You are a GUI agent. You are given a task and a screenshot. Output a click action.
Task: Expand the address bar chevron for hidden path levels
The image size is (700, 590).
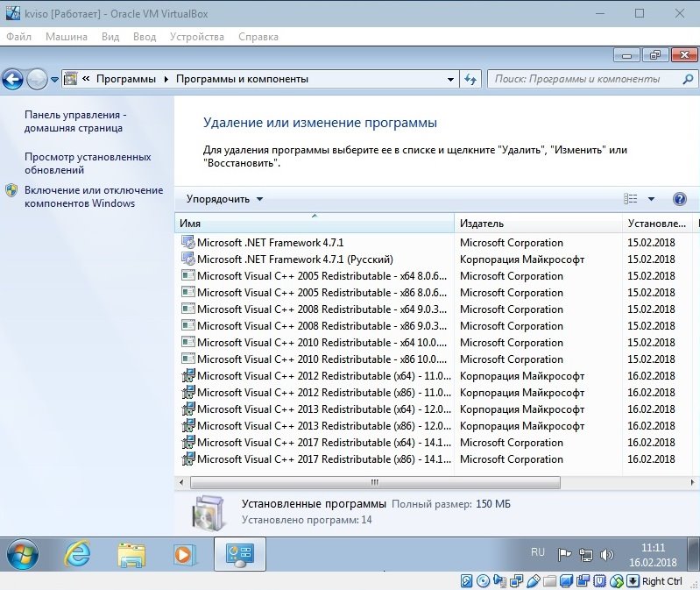[86, 79]
